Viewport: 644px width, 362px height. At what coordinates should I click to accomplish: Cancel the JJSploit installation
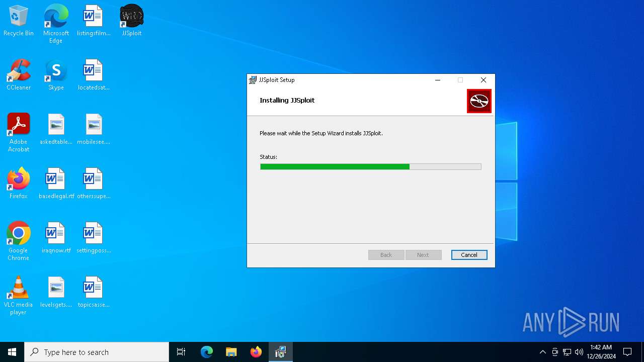469,255
